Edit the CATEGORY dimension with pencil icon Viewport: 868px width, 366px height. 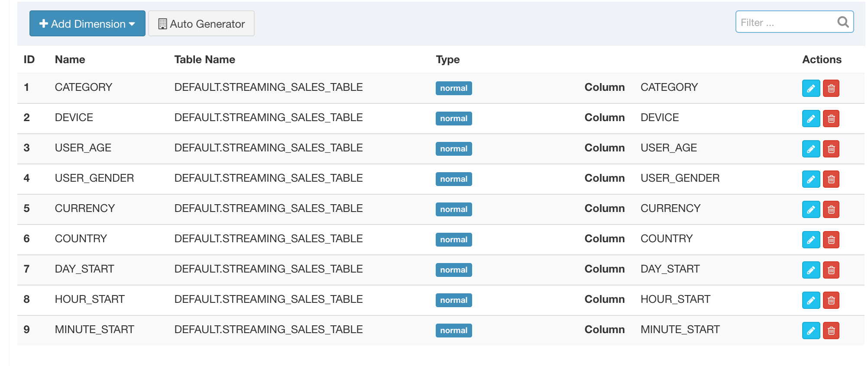[811, 88]
